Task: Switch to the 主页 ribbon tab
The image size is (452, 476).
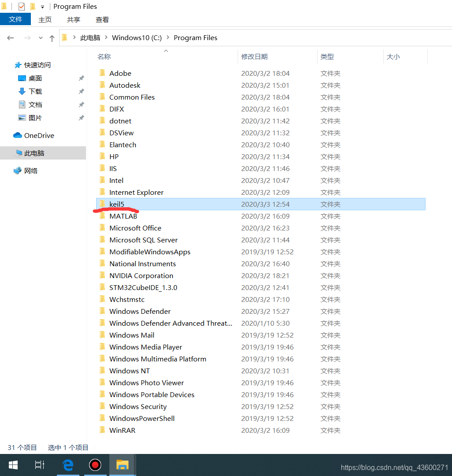Action: (x=45, y=20)
